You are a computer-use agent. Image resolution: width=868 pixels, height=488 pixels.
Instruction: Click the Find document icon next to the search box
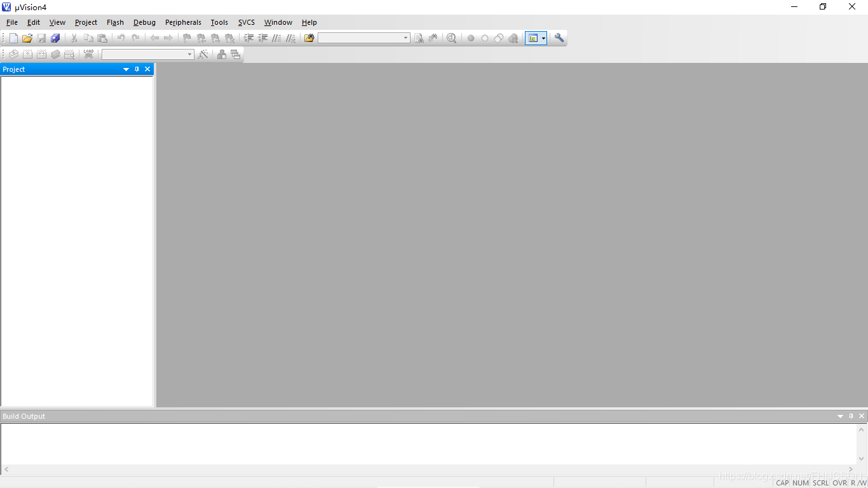pyautogui.click(x=419, y=38)
